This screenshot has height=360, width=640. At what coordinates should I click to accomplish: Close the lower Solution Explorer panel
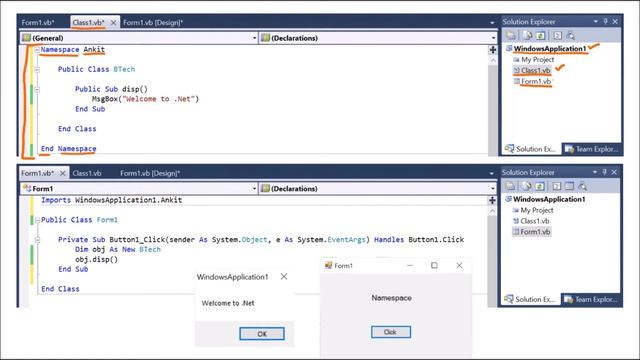pyautogui.click(x=614, y=172)
